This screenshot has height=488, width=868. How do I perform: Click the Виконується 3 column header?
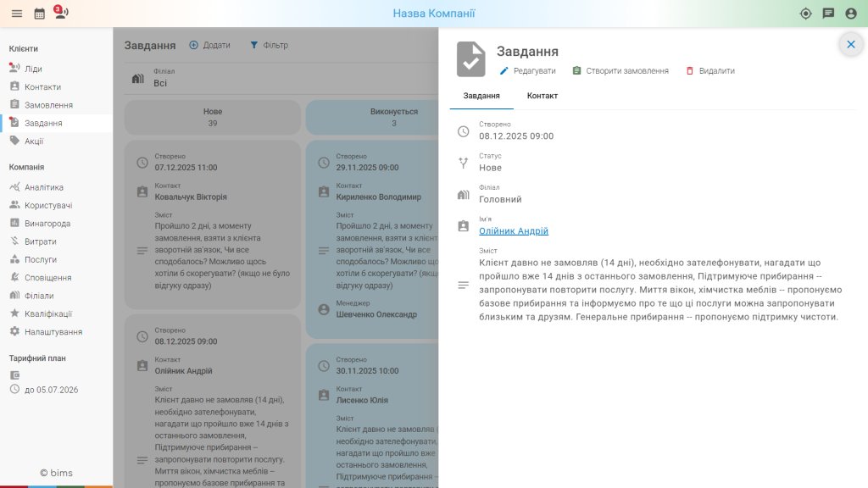coord(372,117)
